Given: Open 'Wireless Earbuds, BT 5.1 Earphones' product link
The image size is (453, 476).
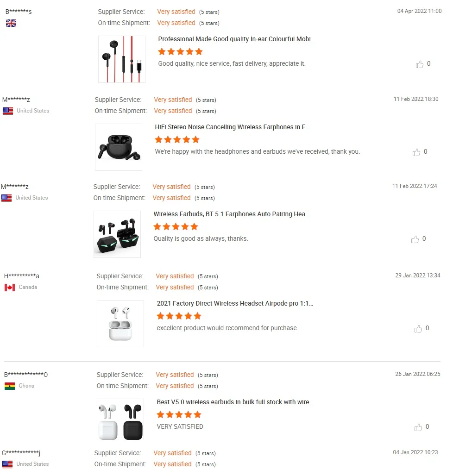Looking at the screenshot, I should [x=231, y=214].
